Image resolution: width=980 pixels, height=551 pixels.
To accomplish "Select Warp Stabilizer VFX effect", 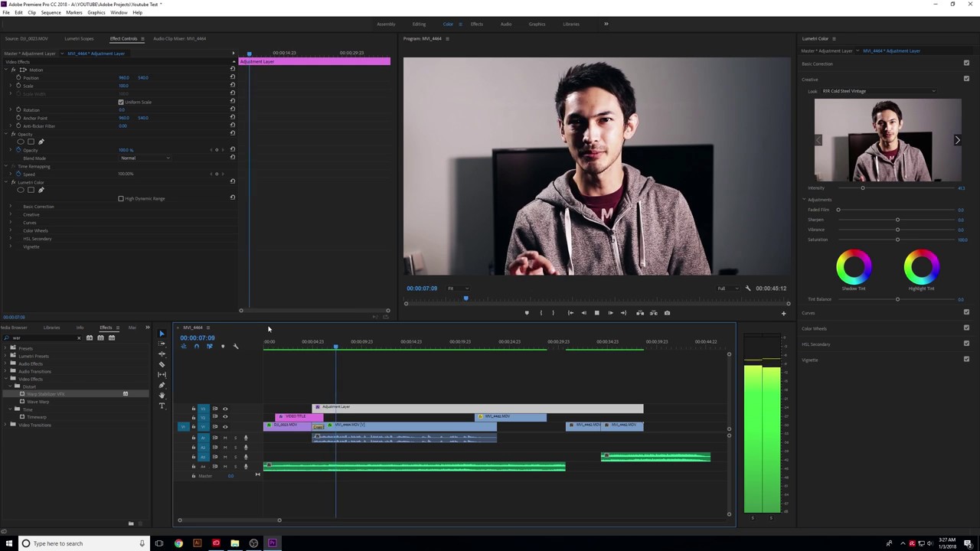I will pyautogui.click(x=46, y=394).
